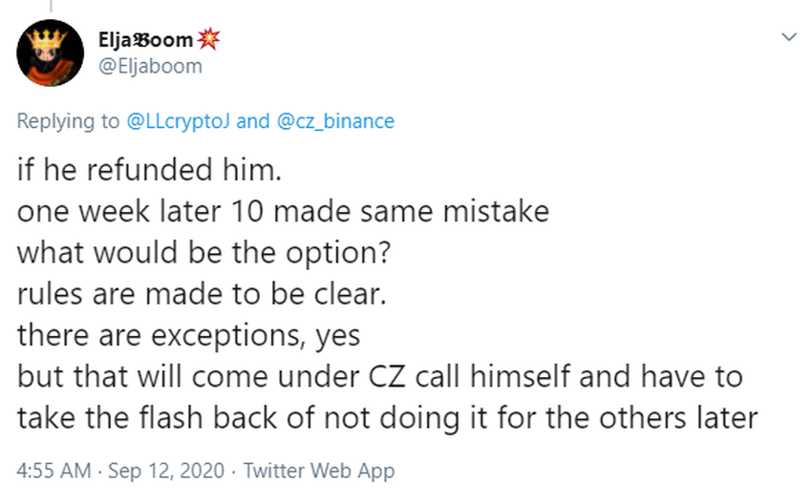Viewport: 812px width, 504px height.
Task: Open the @cz_binance mention link
Action: pyautogui.click(x=334, y=121)
